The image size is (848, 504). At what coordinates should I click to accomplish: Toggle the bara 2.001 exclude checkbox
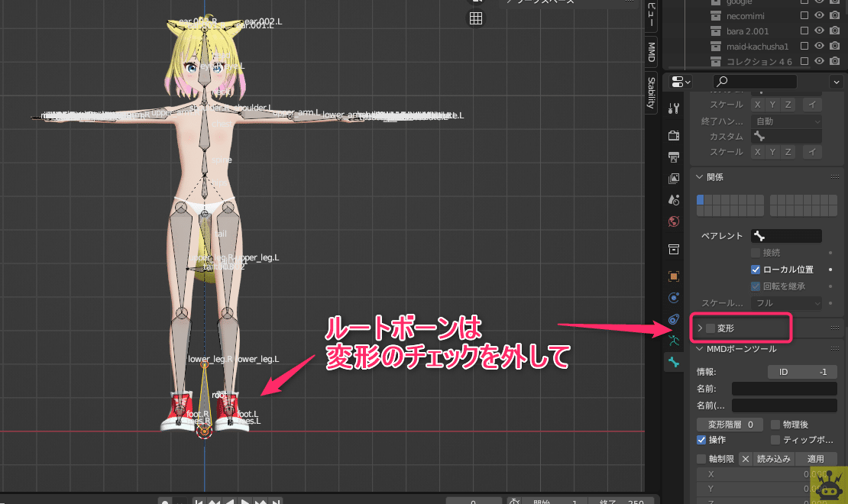coord(804,31)
